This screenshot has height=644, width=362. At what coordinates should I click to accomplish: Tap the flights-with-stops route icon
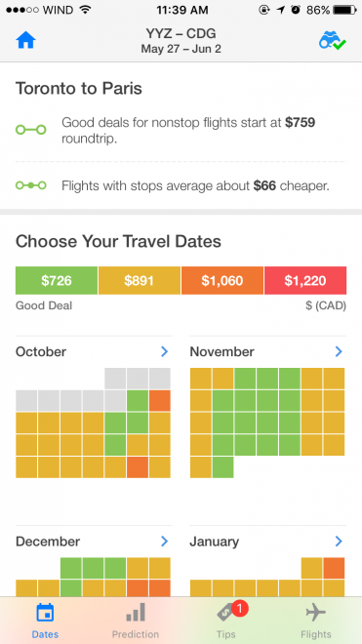[x=31, y=185]
